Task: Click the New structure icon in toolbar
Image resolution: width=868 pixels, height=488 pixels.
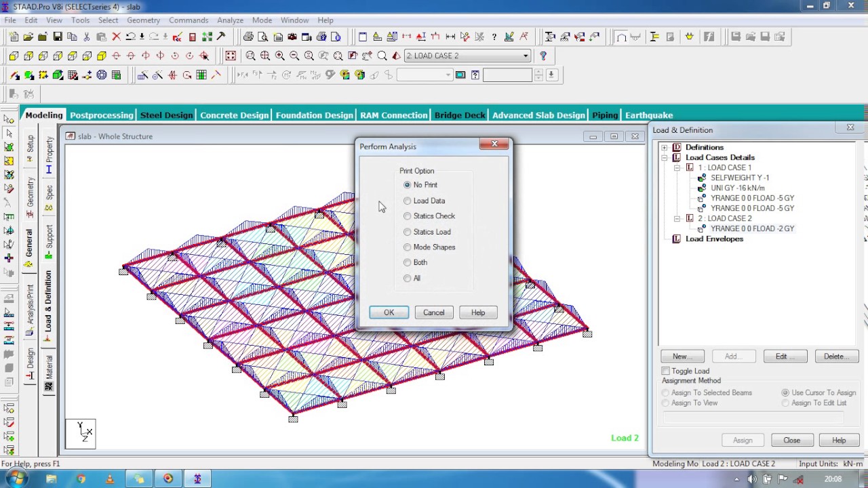Action: [14, 37]
